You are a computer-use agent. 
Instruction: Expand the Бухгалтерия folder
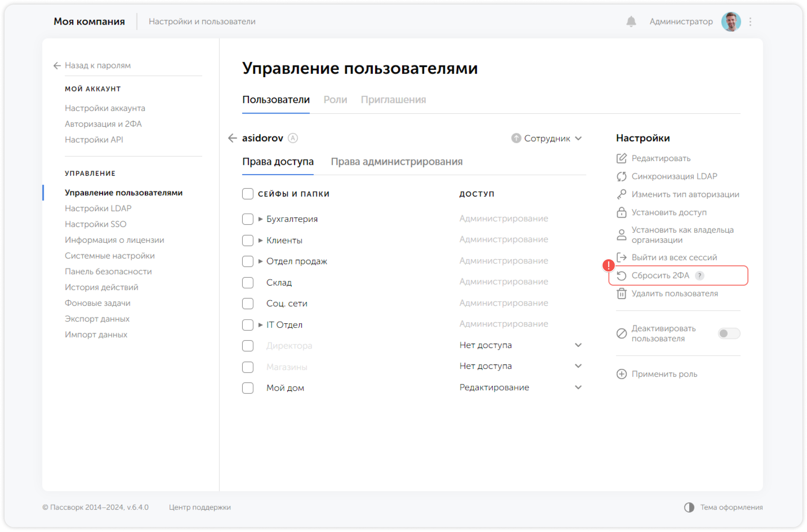(260, 219)
